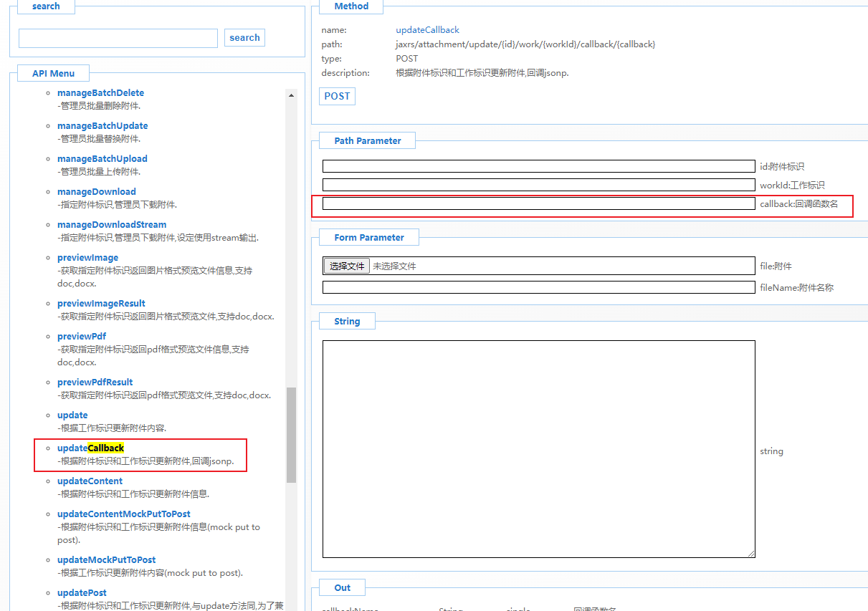Image resolution: width=868 pixels, height=611 pixels.
Task: Click the search button
Action: (244, 38)
